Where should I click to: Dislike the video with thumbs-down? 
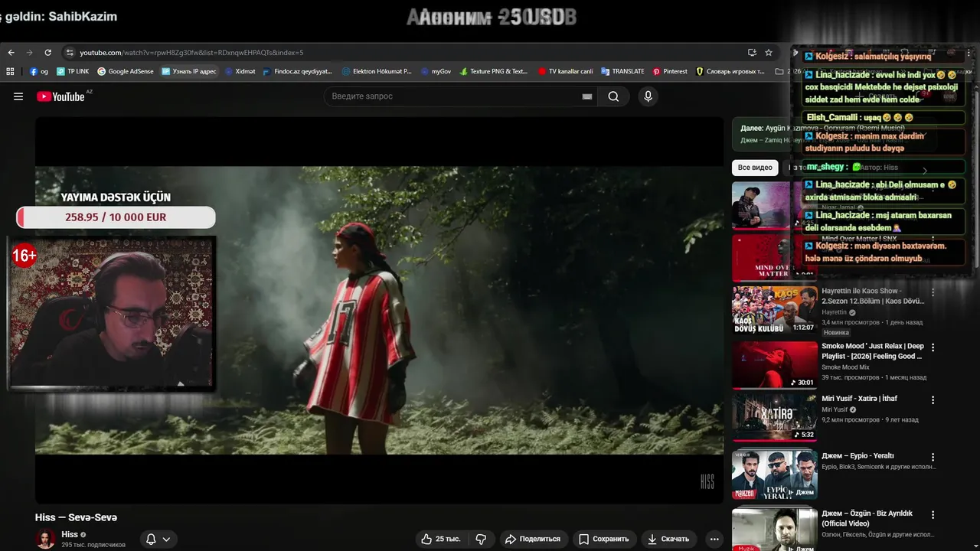(x=481, y=539)
